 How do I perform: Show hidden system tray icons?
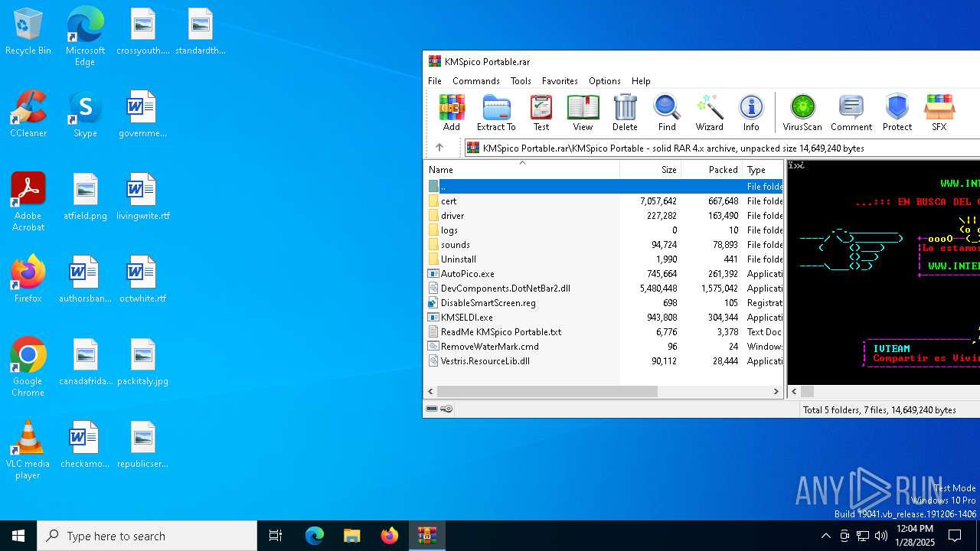825,536
